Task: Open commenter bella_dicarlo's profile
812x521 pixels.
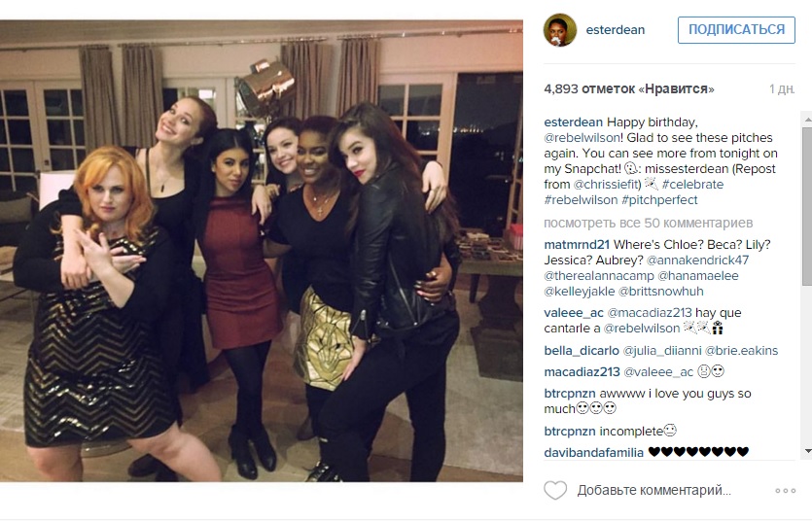Action: [581, 351]
